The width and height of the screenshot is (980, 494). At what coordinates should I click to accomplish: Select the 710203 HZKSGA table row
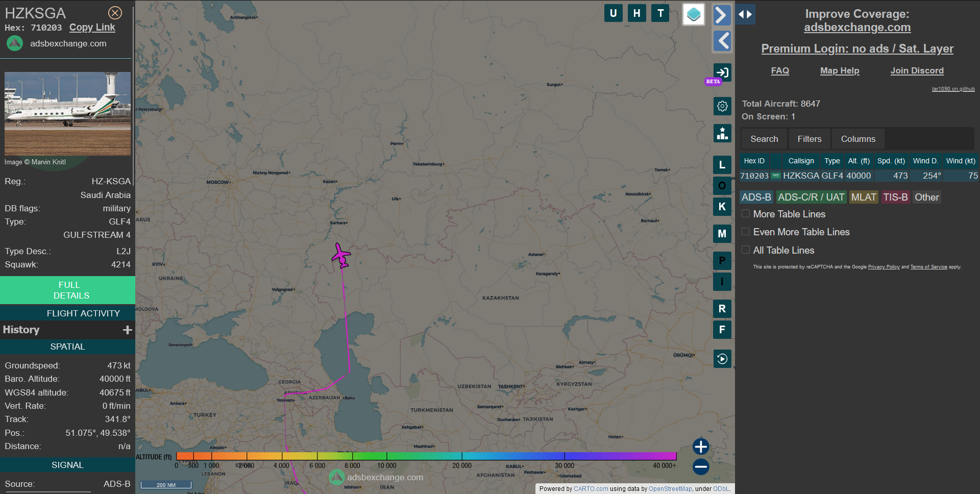click(x=859, y=176)
